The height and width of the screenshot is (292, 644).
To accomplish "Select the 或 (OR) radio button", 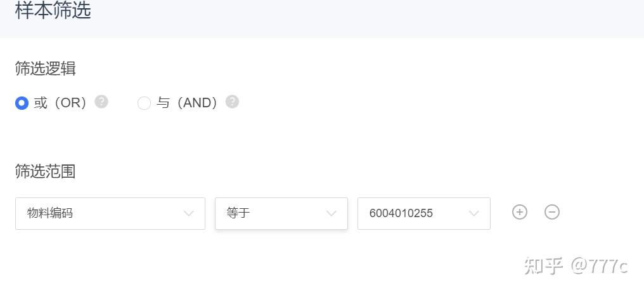I will pos(22,103).
